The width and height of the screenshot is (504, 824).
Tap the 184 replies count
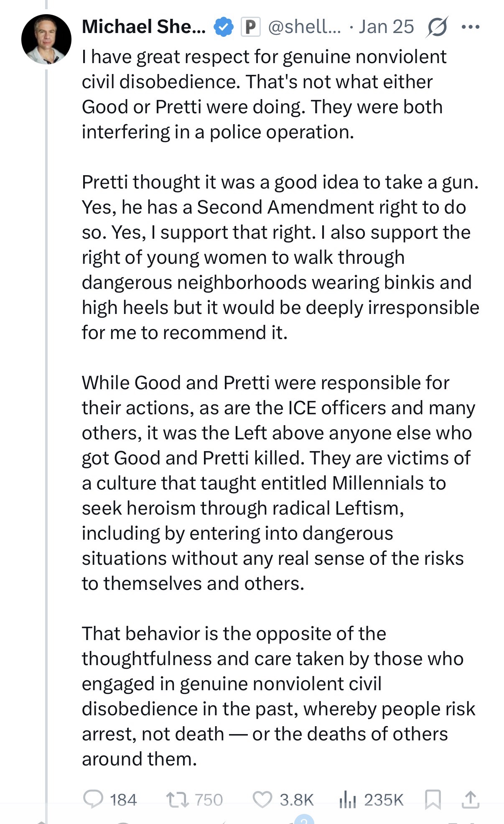tap(123, 800)
